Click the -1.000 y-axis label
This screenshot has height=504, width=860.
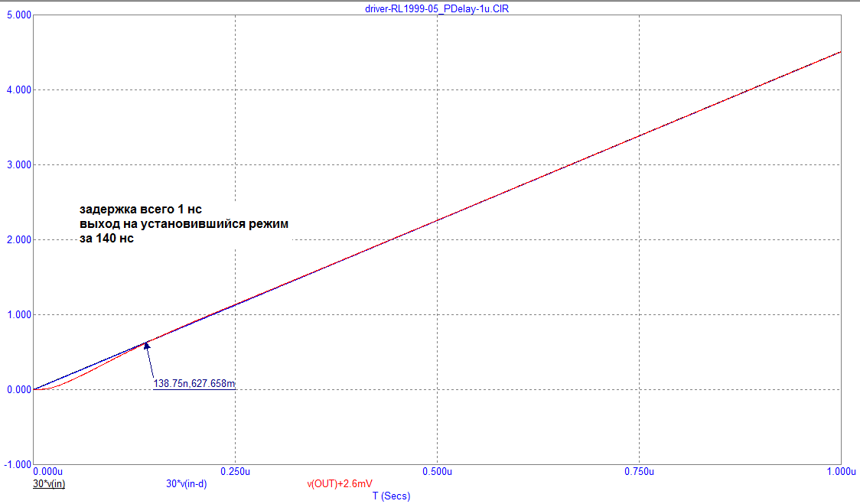click(18, 464)
